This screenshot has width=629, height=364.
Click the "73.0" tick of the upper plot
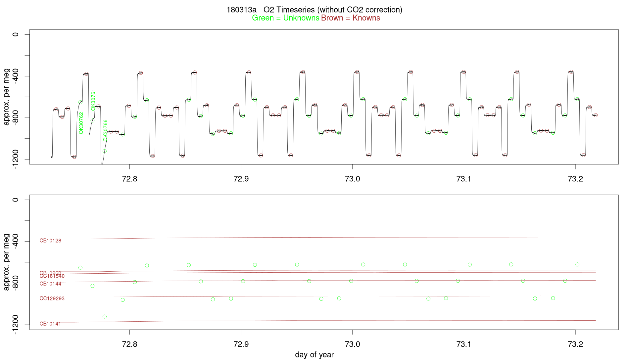pos(352,179)
